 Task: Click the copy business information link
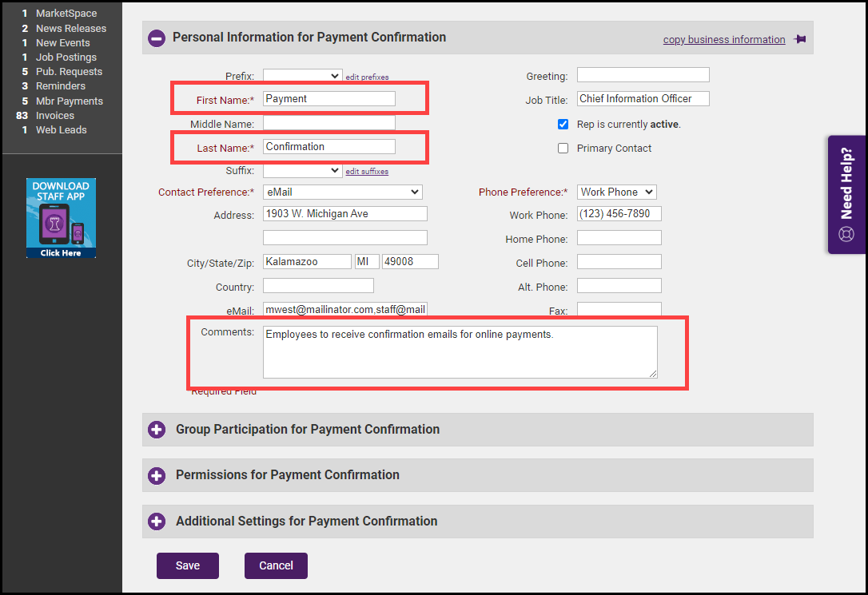pos(724,40)
